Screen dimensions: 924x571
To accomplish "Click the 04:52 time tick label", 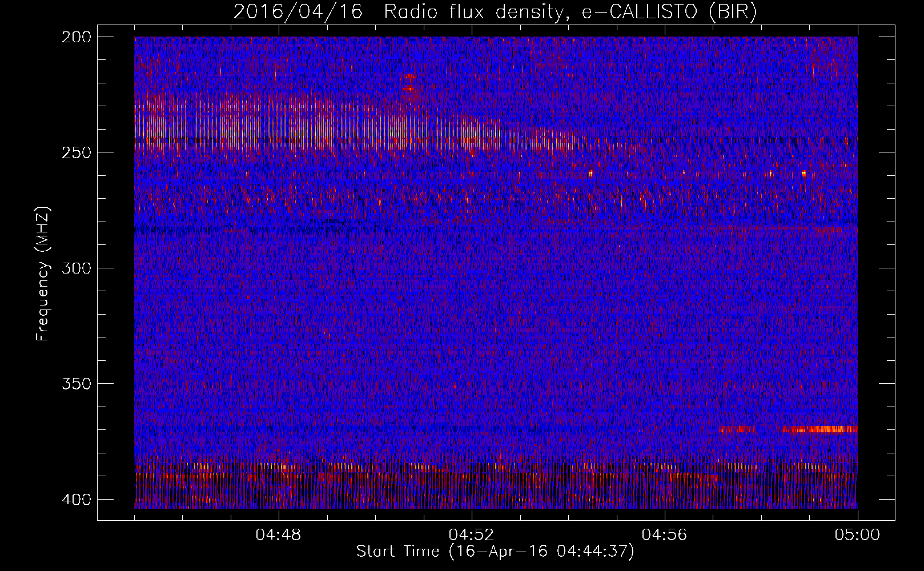I will pyautogui.click(x=472, y=535).
